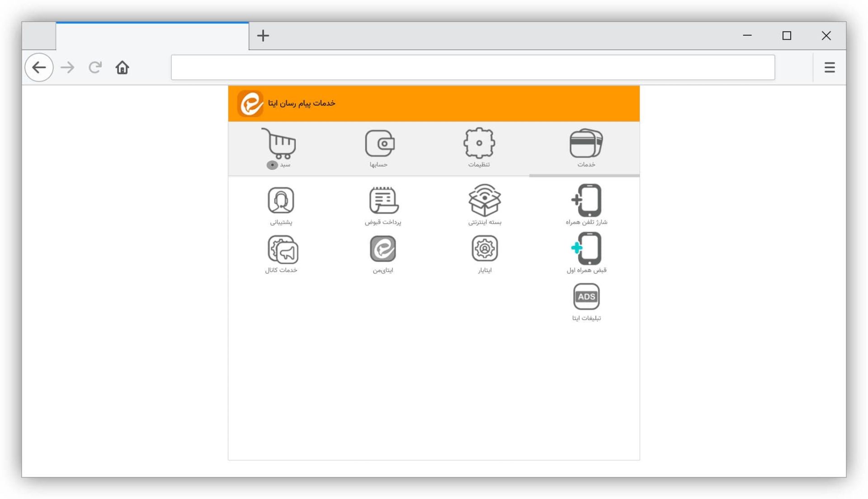The image size is (868, 499).
Task: Go to the browser home page icon
Action: [x=122, y=67]
